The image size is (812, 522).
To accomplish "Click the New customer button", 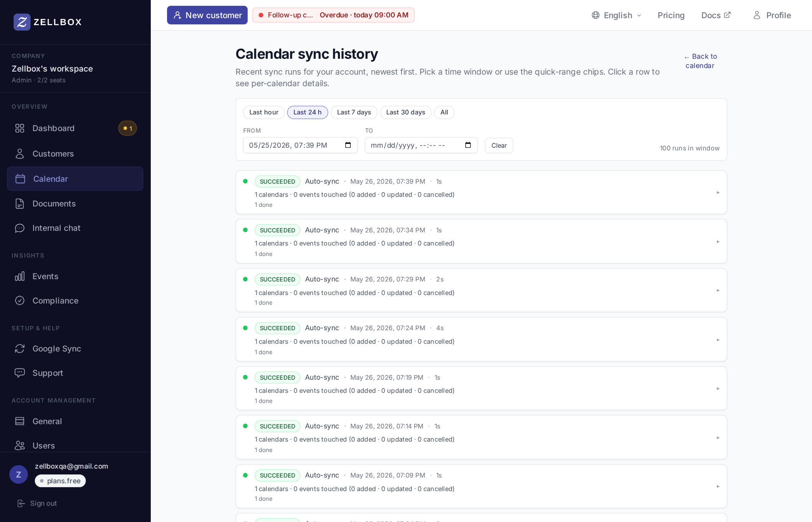I will [x=207, y=15].
